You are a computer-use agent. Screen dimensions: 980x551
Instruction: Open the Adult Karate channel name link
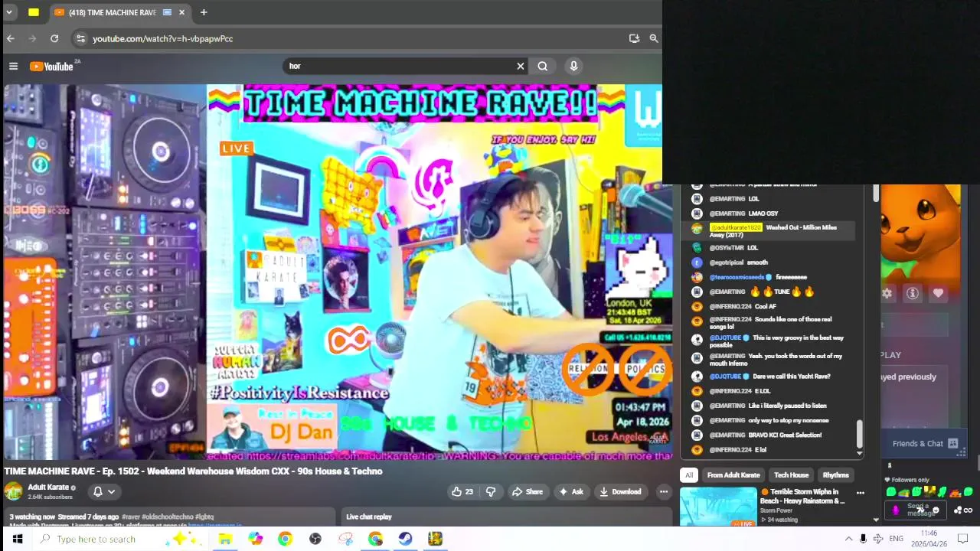pos(48,487)
